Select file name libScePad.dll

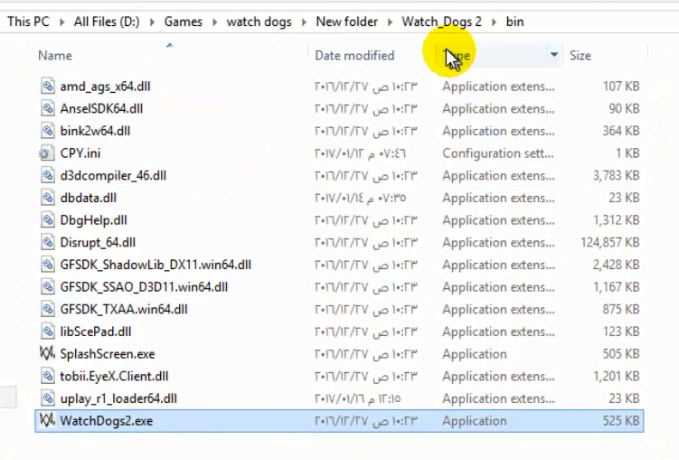tap(96, 331)
